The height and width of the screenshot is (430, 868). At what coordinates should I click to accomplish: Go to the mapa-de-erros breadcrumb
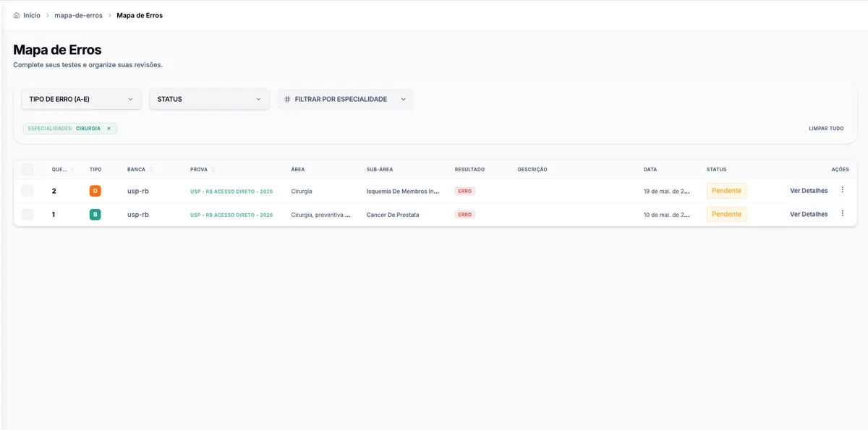click(78, 15)
